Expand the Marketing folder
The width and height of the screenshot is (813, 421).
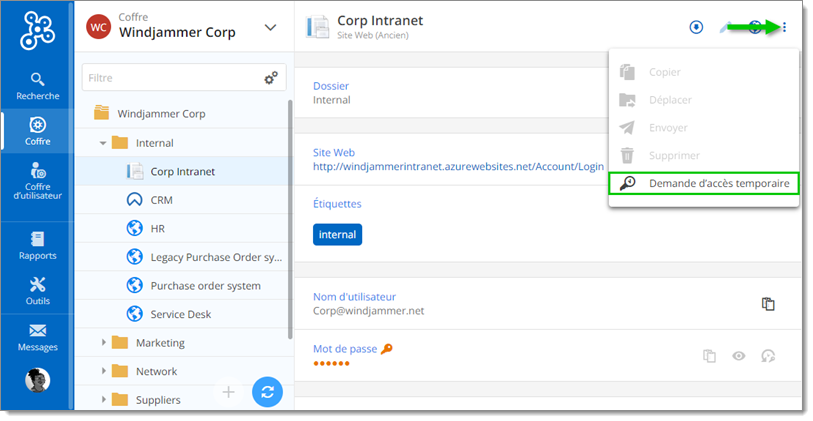(103, 343)
